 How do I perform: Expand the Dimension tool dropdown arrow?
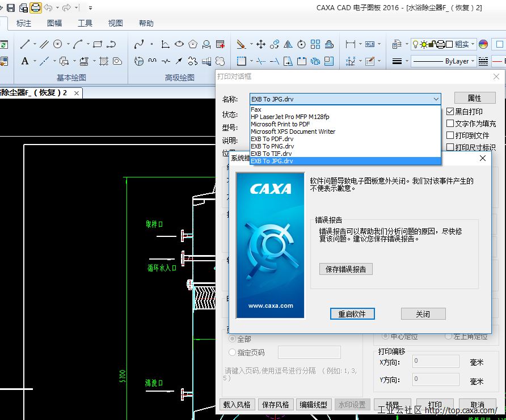[360, 44]
